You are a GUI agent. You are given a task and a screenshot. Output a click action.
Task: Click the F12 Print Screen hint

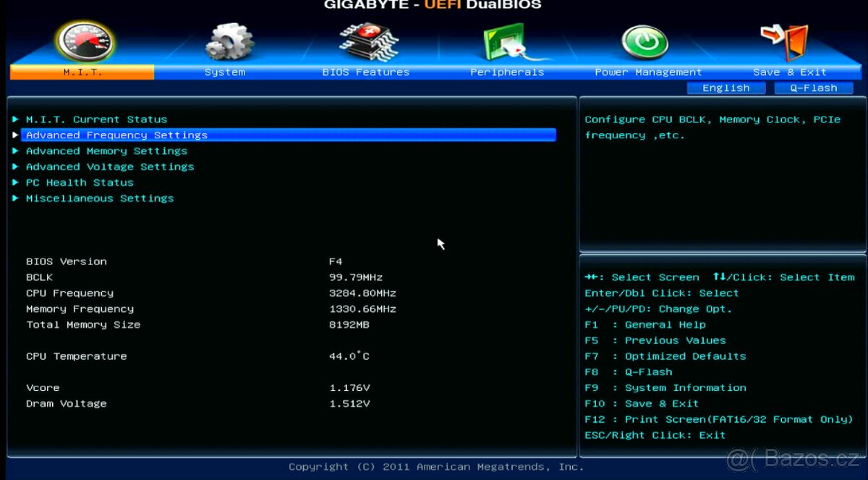[x=719, y=420]
